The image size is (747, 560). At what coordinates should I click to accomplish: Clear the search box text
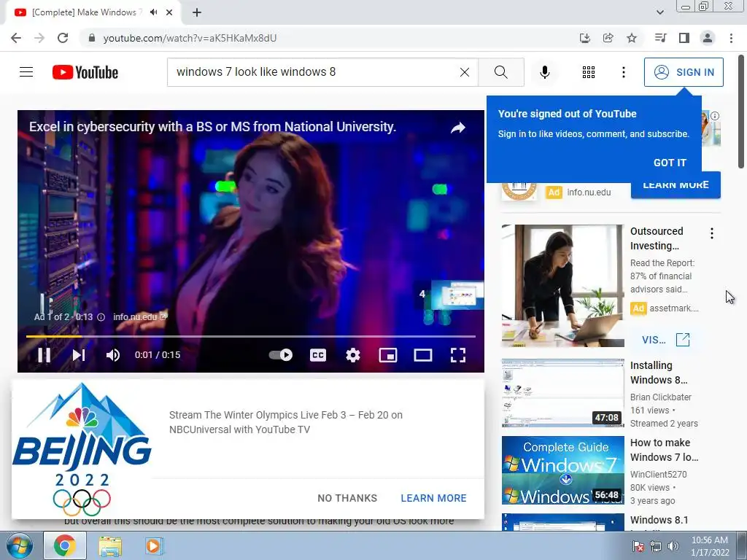465,72
